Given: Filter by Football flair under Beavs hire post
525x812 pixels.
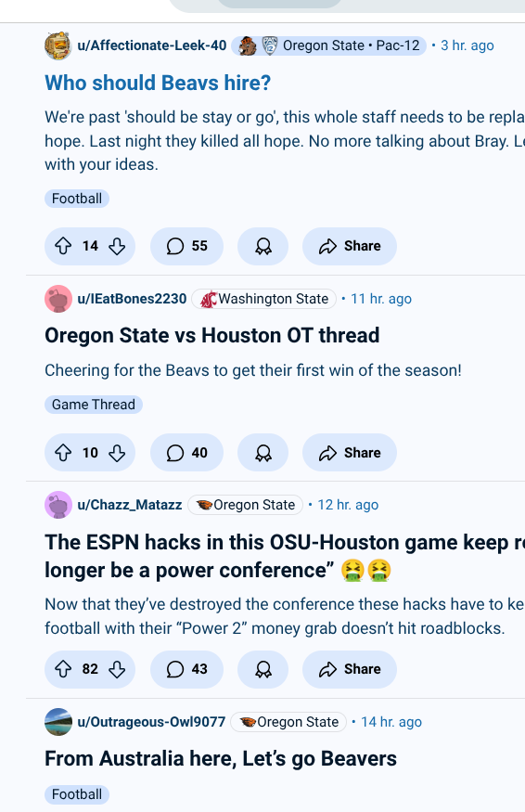Looking at the screenshot, I should pyautogui.click(x=77, y=199).
